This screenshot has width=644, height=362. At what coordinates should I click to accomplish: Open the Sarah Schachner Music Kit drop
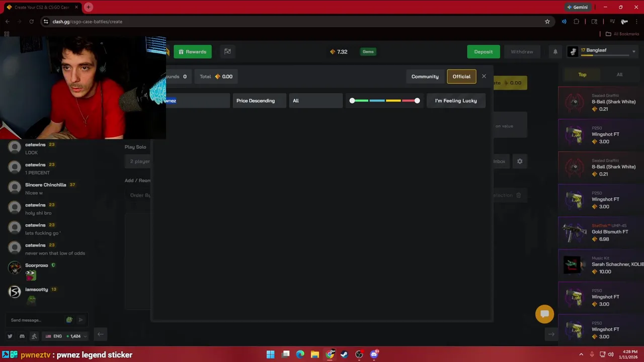601,265
